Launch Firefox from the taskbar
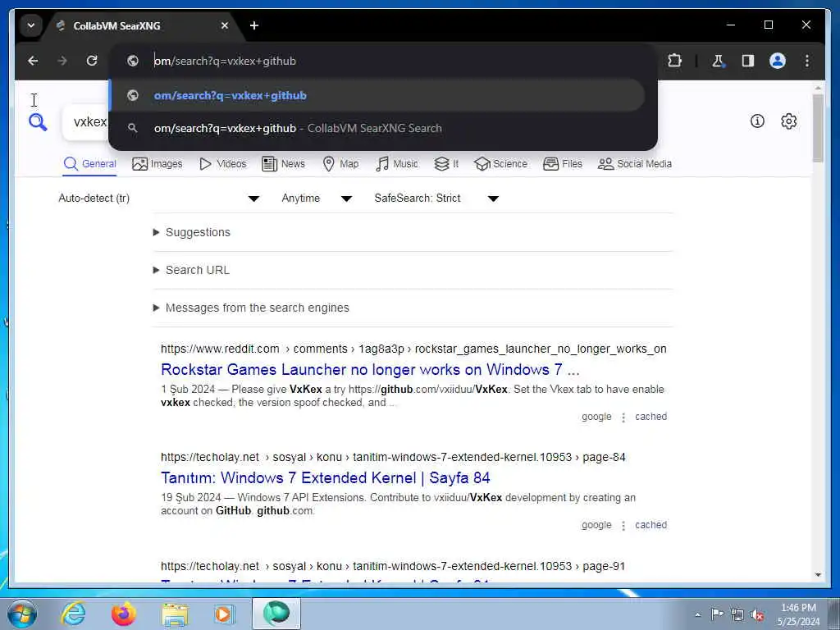The width and height of the screenshot is (840, 630). pyautogui.click(x=123, y=614)
